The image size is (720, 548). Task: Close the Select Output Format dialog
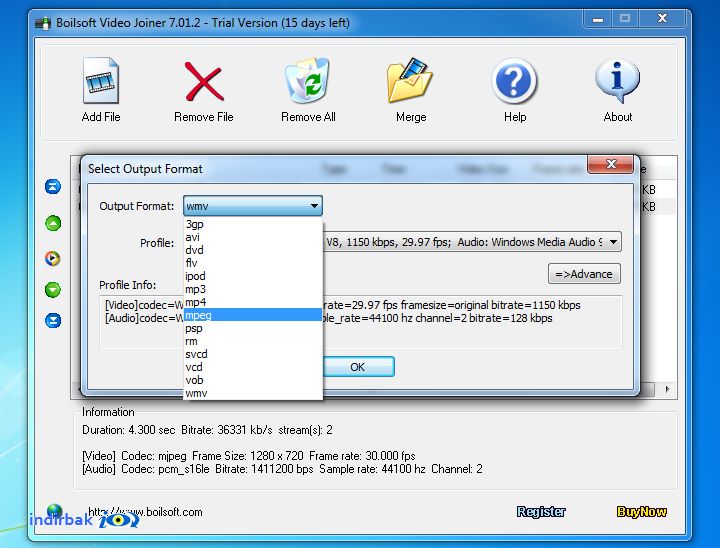pyautogui.click(x=610, y=164)
